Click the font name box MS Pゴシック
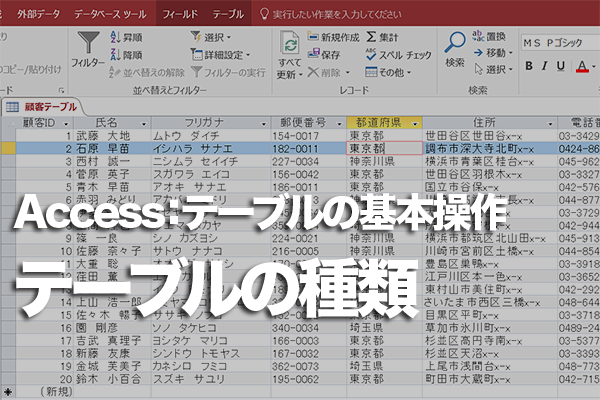The height and width of the screenshot is (400, 600). (559, 42)
